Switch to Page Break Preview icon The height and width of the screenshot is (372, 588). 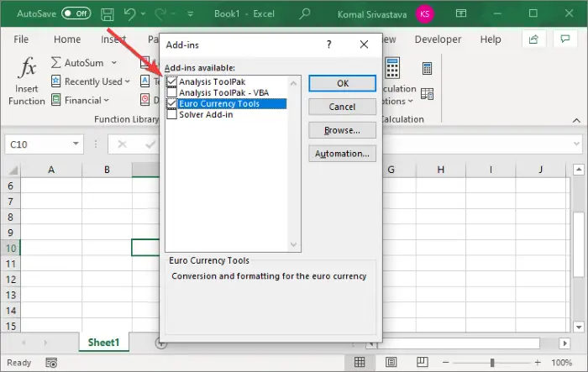[423, 362]
